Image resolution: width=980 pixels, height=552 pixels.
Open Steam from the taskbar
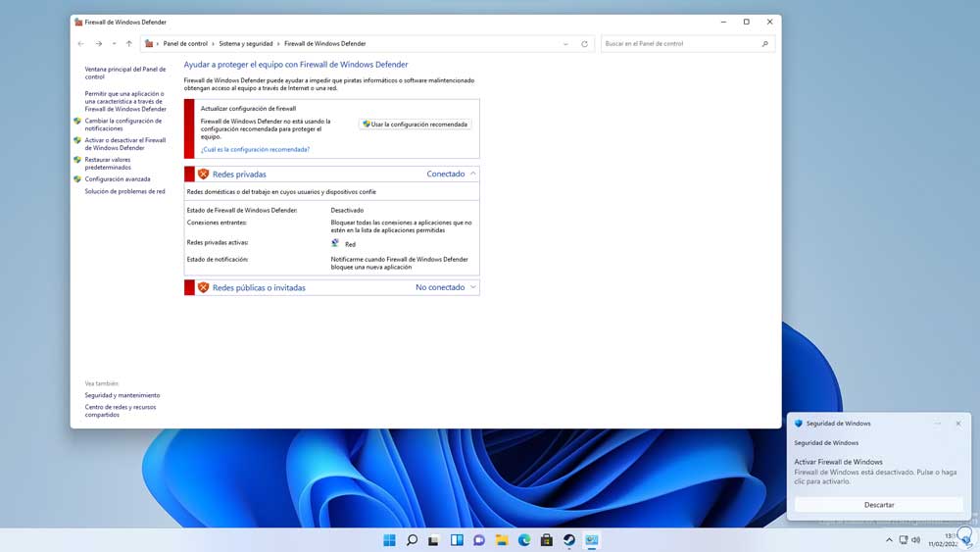click(x=569, y=540)
